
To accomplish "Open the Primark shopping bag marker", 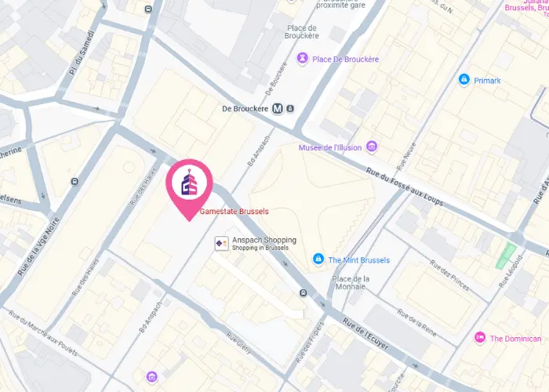I will [x=464, y=80].
